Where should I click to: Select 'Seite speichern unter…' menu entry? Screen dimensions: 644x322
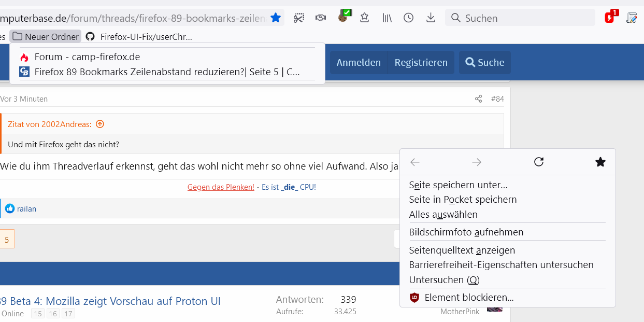click(x=458, y=185)
